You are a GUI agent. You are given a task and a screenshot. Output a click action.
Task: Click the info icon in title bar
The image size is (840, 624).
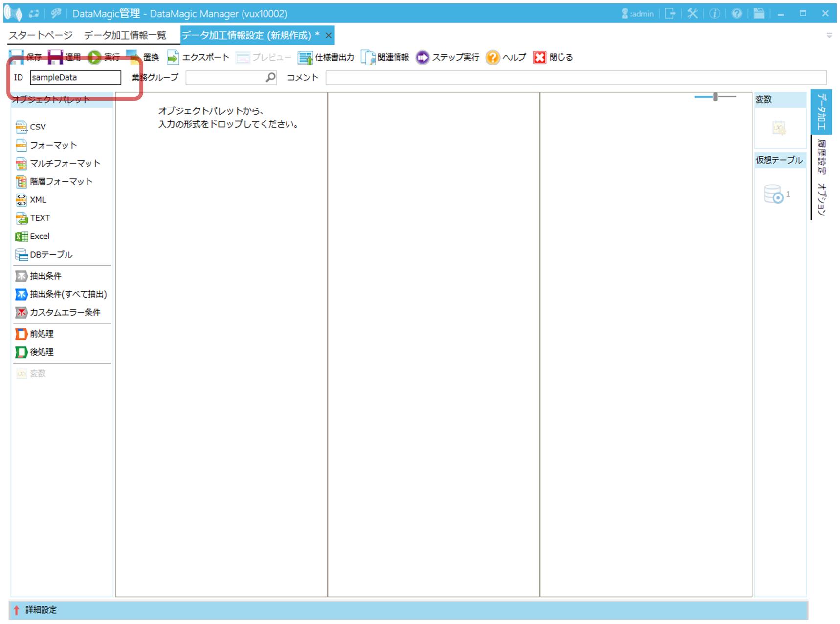715,14
